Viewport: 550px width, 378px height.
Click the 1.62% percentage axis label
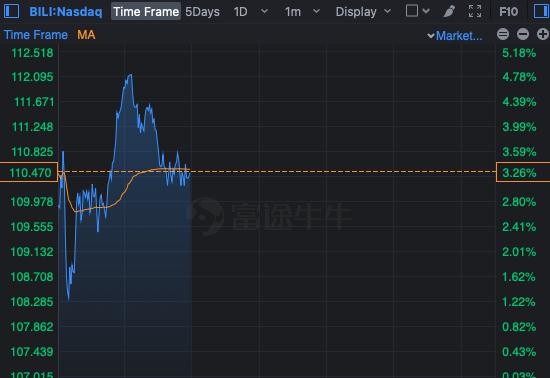pyautogui.click(x=519, y=277)
